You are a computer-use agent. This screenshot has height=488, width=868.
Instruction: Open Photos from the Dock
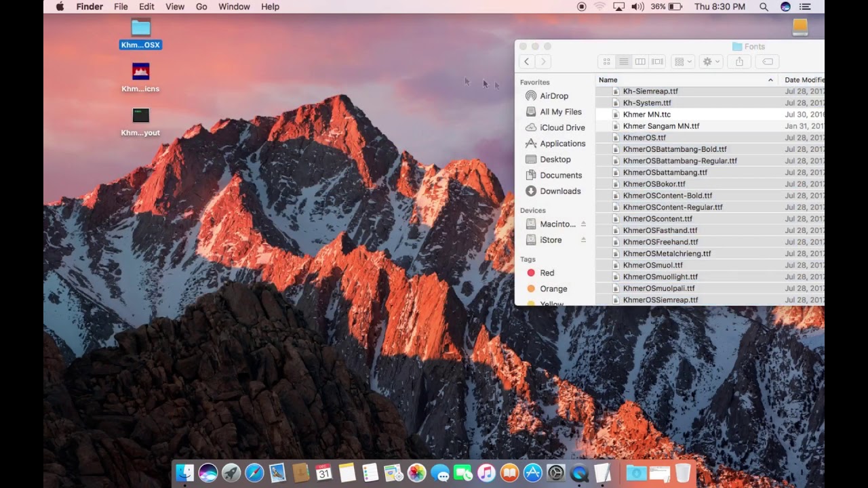click(417, 472)
